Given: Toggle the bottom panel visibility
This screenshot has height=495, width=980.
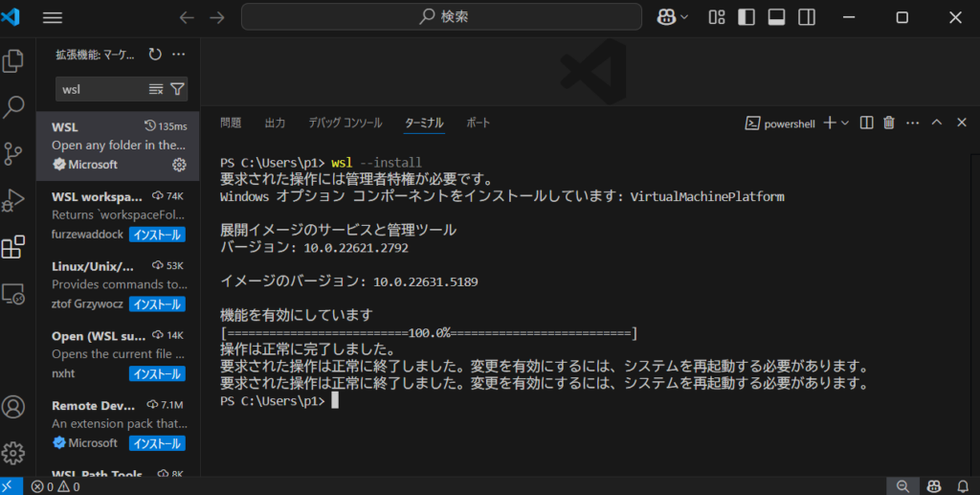Looking at the screenshot, I should [776, 17].
